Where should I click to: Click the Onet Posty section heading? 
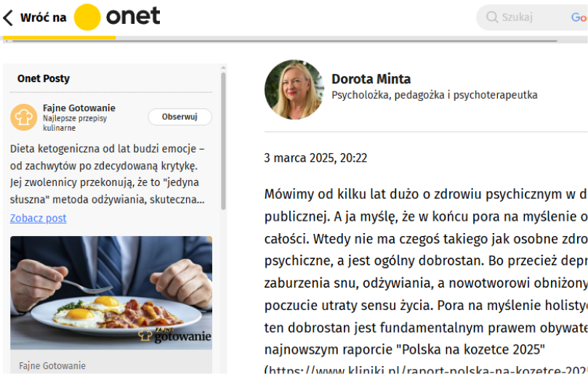[x=44, y=78]
